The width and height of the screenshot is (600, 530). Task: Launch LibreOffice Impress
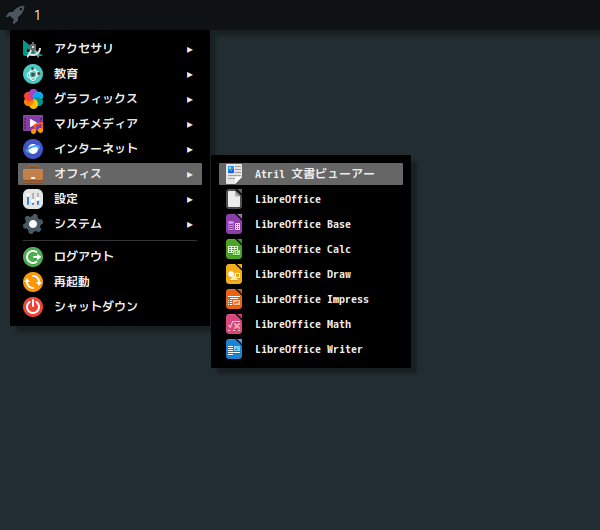point(311,299)
